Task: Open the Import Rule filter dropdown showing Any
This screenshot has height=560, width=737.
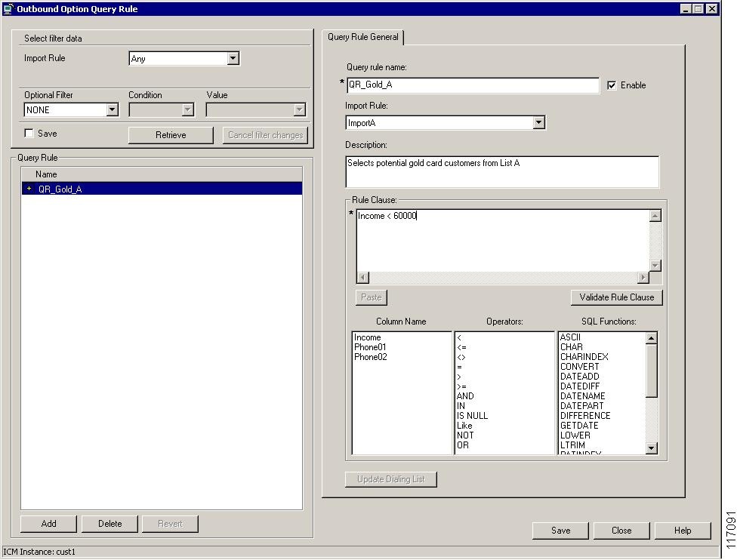Action: point(231,58)
